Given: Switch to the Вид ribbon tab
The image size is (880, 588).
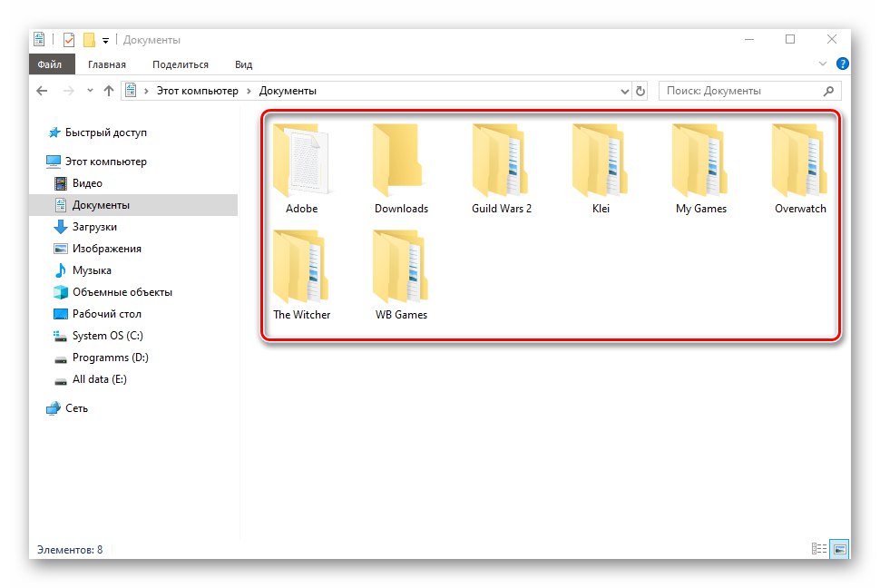Looking at the screenshot, I should coord(242,64).
